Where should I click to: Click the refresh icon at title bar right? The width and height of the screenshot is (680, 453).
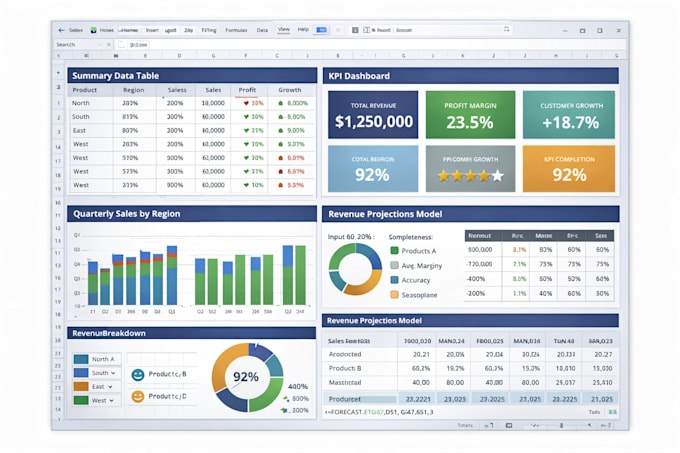coord(507,29)
